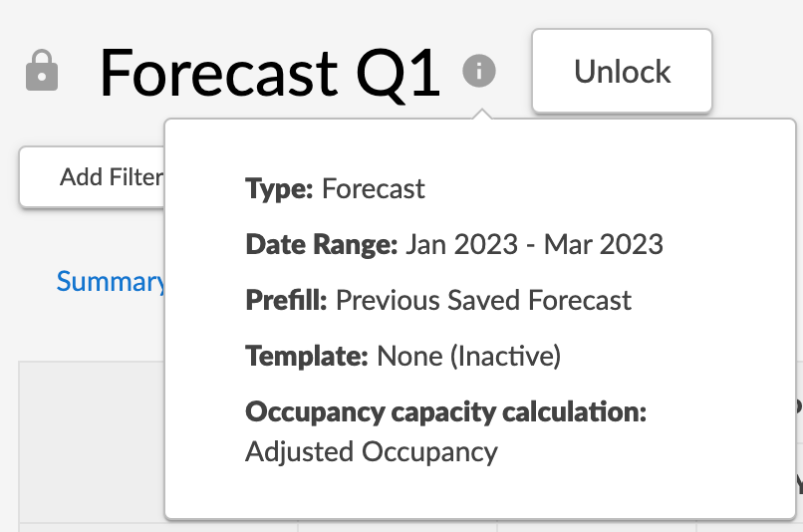Screen dimensions: 803x532
Task: Click the bold Prefill label
Action: (x=286, y=300)
